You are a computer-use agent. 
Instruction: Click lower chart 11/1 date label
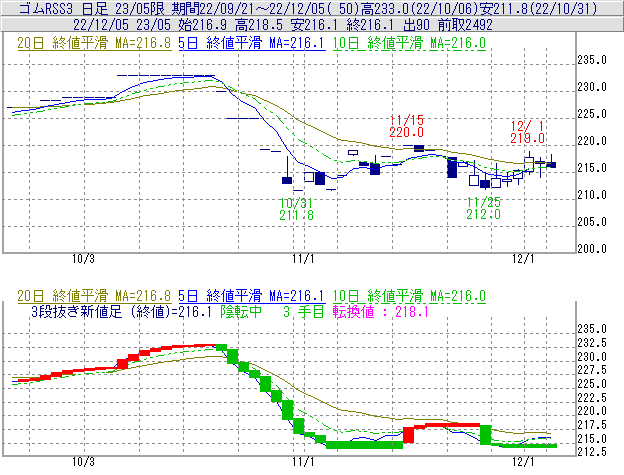(303, 462)
